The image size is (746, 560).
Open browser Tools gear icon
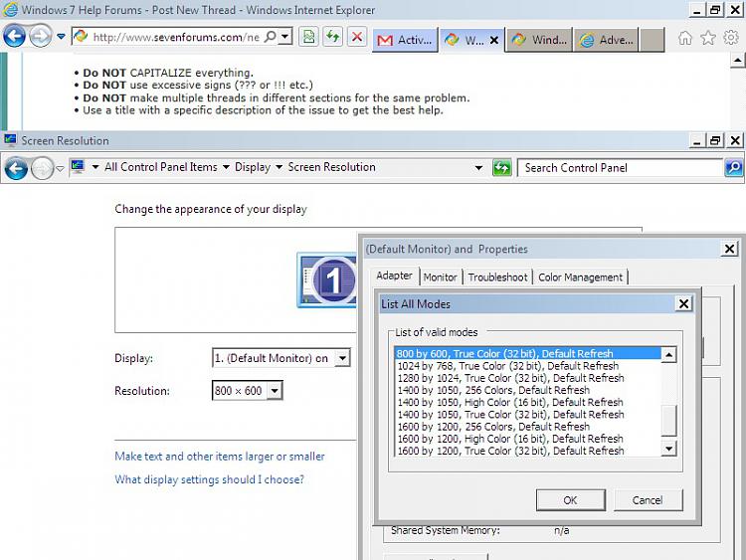click(x=731, y=37)
